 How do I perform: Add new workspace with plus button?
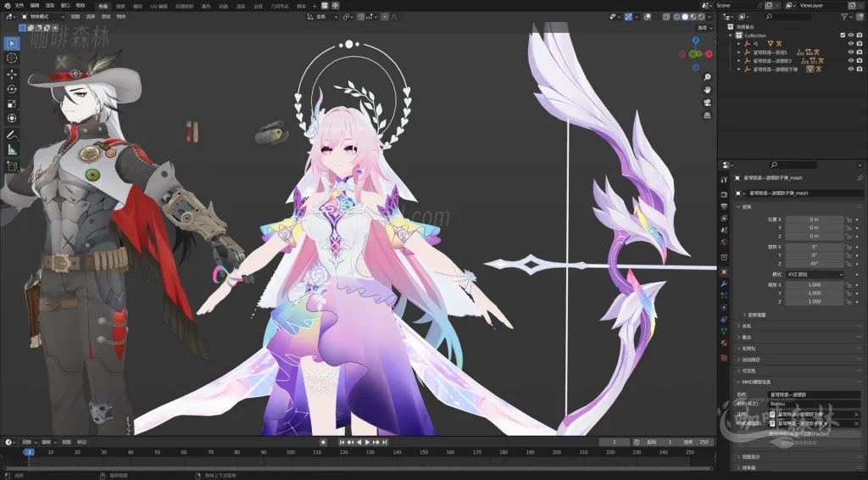tap(314, 6)
